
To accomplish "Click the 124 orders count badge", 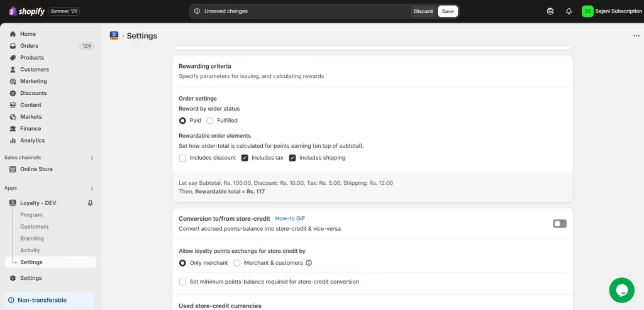I will click(x=87, y=46).
